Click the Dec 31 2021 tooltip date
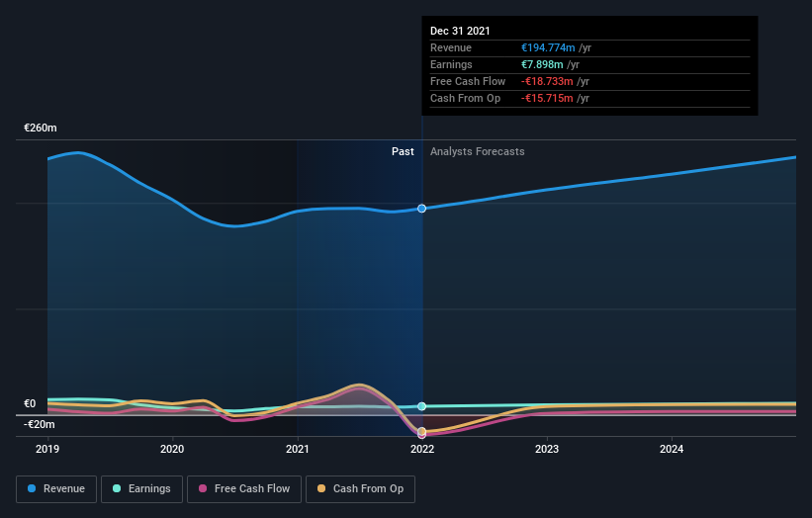 click(x=460, y=31)
